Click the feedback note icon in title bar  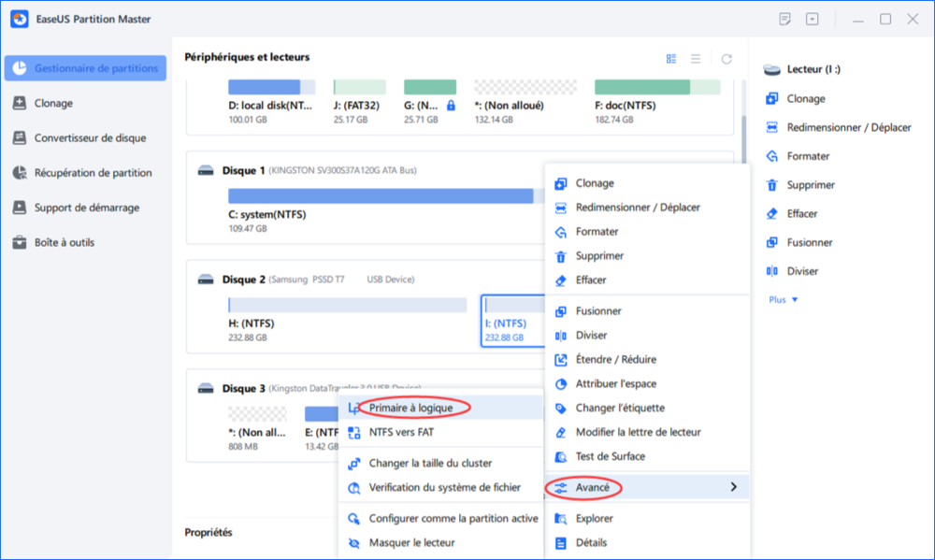(785, 19)
